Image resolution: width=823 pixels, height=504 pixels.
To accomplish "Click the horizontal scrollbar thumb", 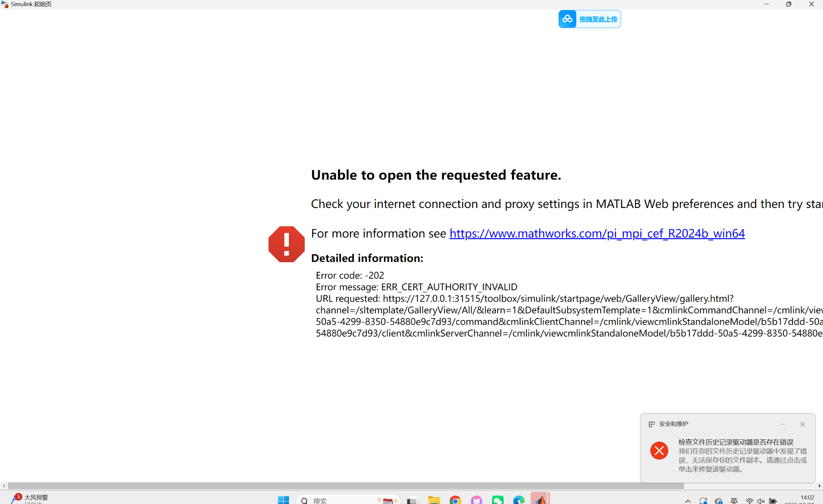I will point(346,486).
